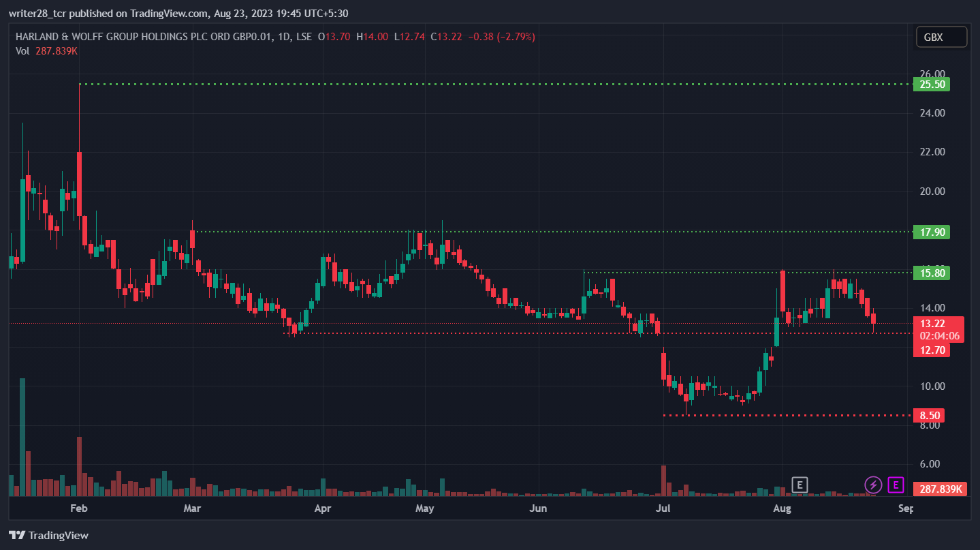Click the 10.00 price axis tick
Image resolution: width=980 pixels, height=550 pixels.
point(932,386)
